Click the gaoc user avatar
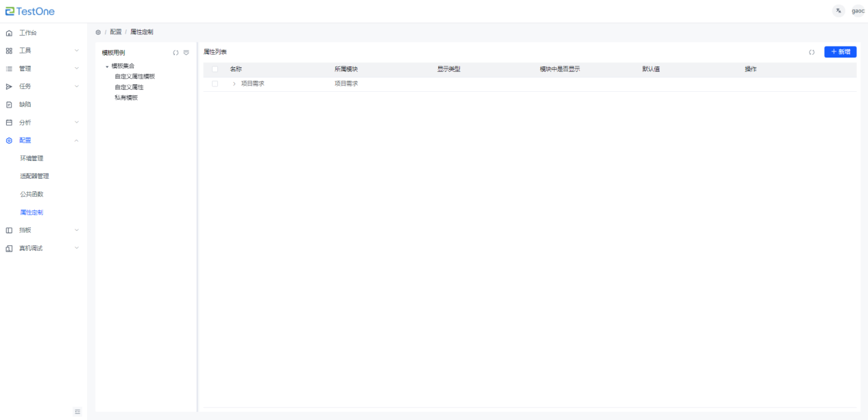868x420 pixels. coord(858,11)
